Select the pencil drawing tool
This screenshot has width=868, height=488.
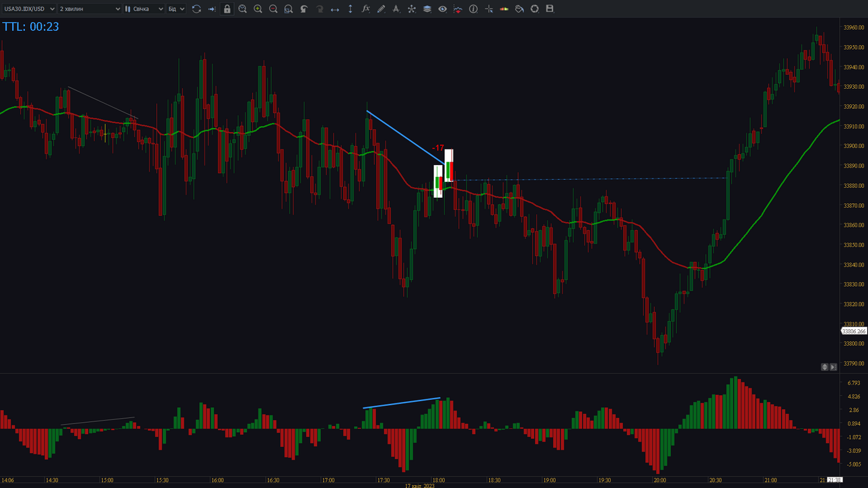(x=381, y=9)
